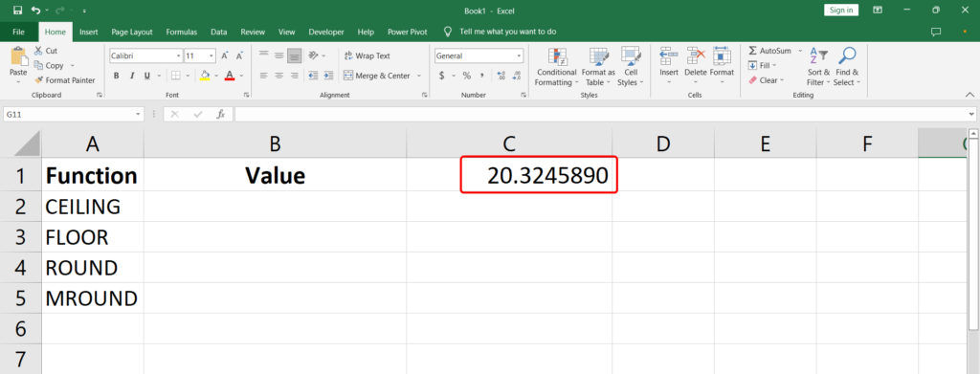Open Conditional Formatting
The image size is (980, 374).
tap(556, 67)
